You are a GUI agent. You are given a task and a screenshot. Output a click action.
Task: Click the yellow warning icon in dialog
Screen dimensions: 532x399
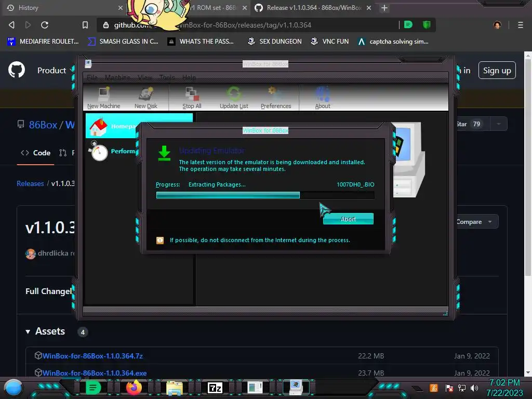click(160, 240)
